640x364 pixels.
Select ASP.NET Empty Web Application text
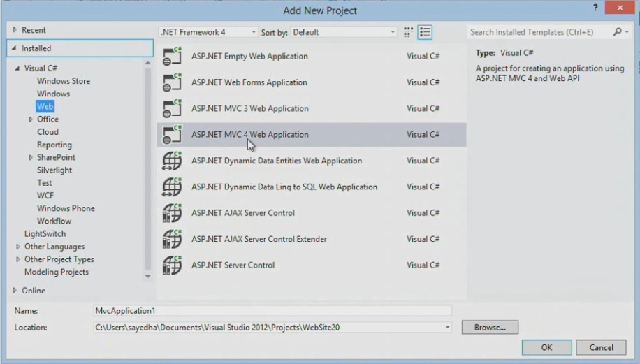pyautogui.click(x=249, y=57)
